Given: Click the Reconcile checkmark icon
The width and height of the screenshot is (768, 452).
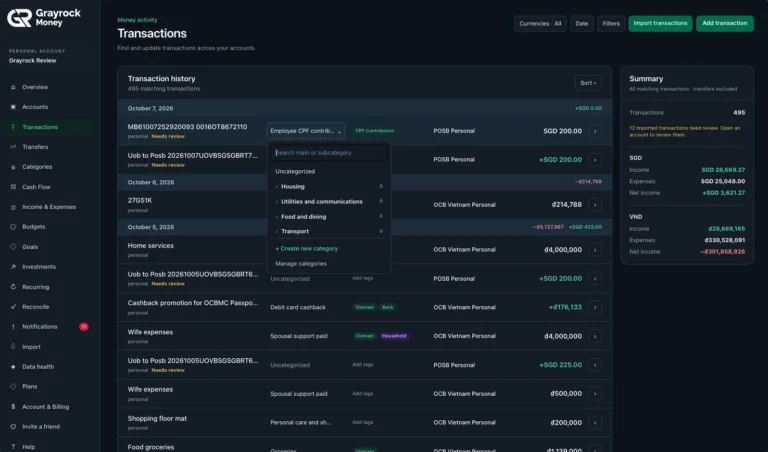Looking at the screenshot, I should 13,307.
